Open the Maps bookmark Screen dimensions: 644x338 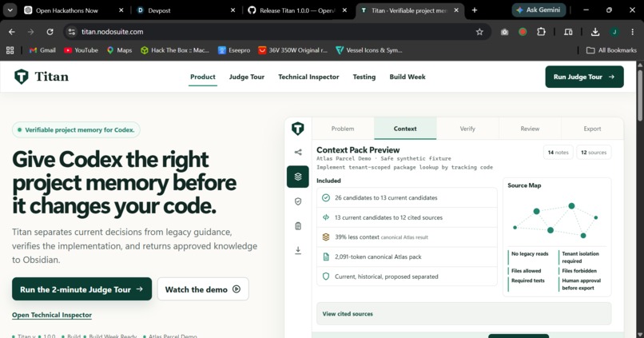coord(120,50)
